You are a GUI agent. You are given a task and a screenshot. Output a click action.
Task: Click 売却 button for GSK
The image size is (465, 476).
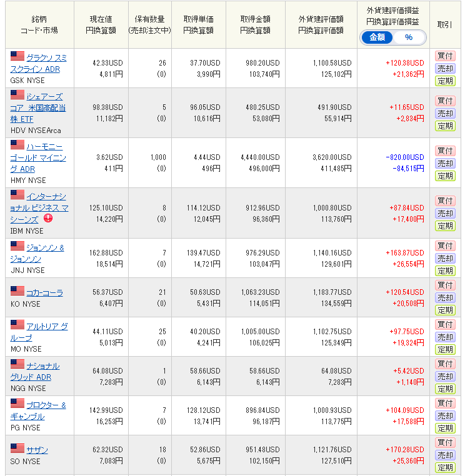coord(445,69)
